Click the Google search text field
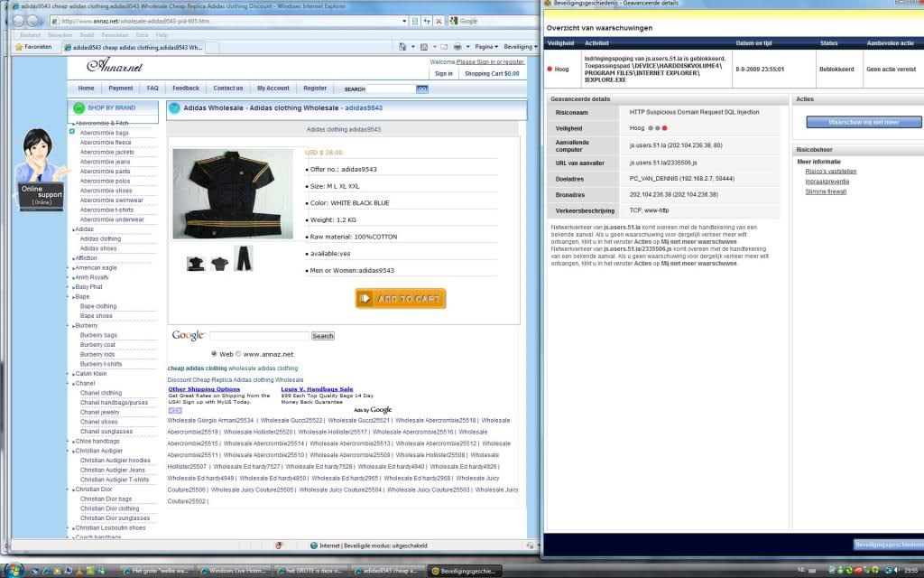This screenshot has width=924, height=578. point(259,336)
